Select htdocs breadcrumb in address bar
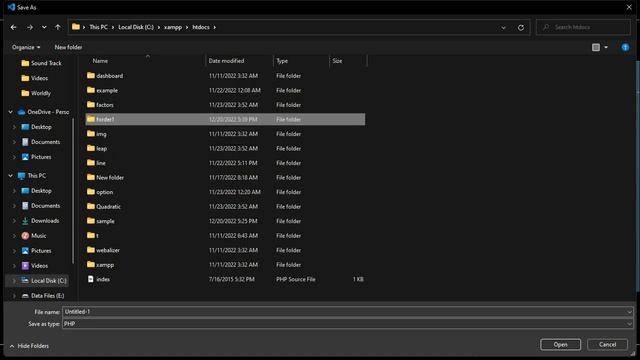Viewport: 640px width, 360px height. [x=201, y=27]
